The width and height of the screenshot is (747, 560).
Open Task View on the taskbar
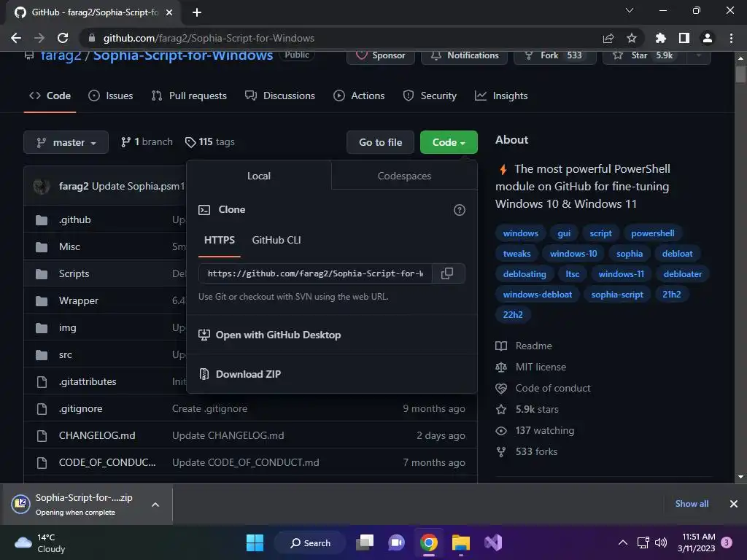365,542
